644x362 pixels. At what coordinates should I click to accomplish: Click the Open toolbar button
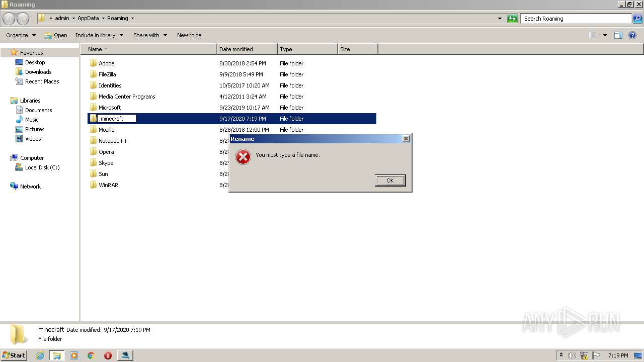56,35
